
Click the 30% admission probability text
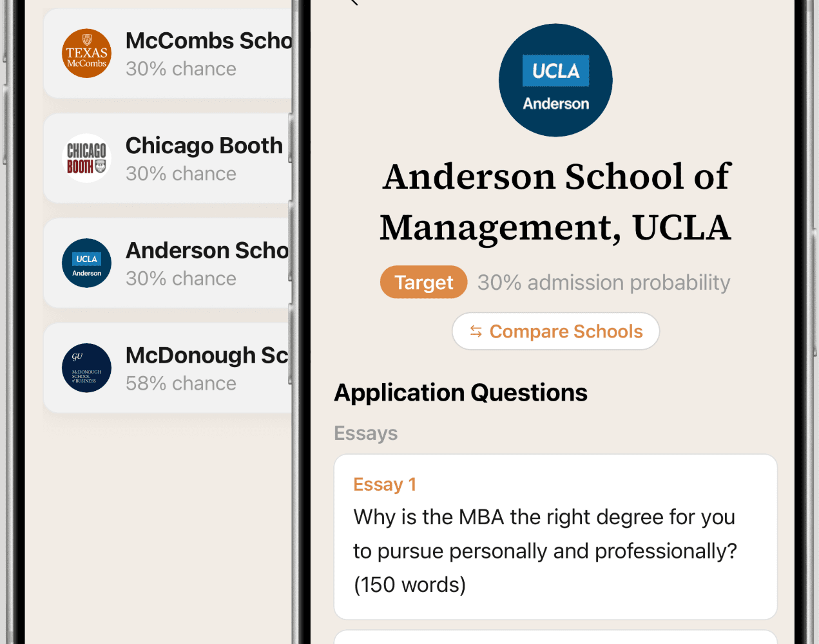604,283
